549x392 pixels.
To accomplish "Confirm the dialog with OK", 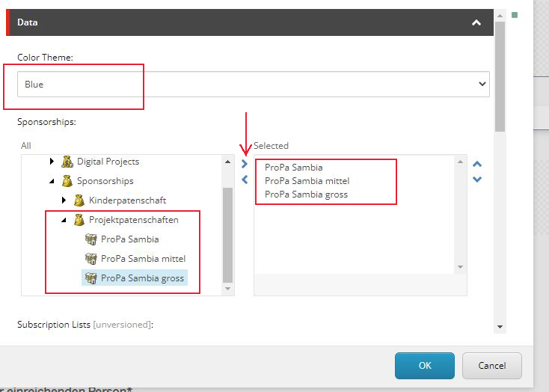I will click(x=425, y=365).
